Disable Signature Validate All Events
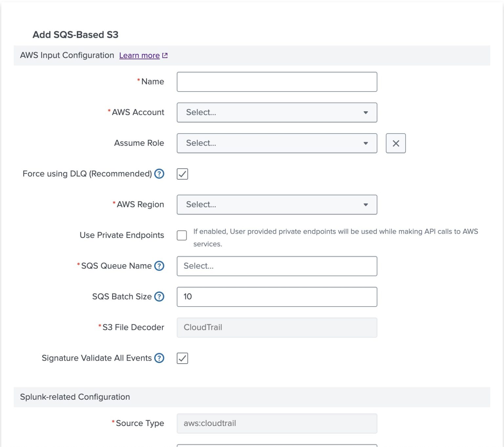The width and height of the screenshot is (504, 447). tap(182, 358)
